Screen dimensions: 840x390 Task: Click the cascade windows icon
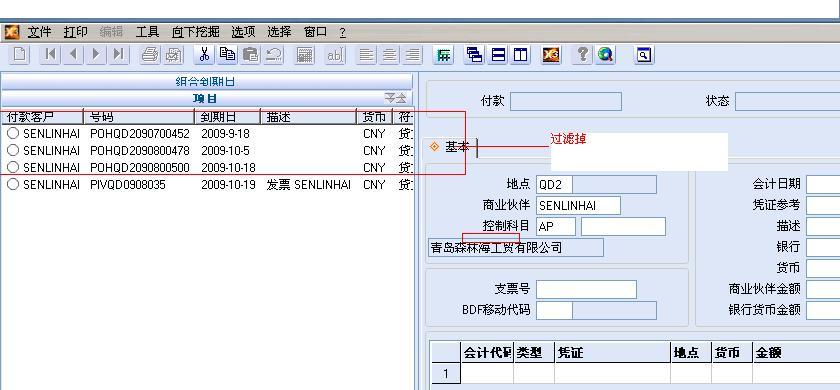tap(475, 55)
